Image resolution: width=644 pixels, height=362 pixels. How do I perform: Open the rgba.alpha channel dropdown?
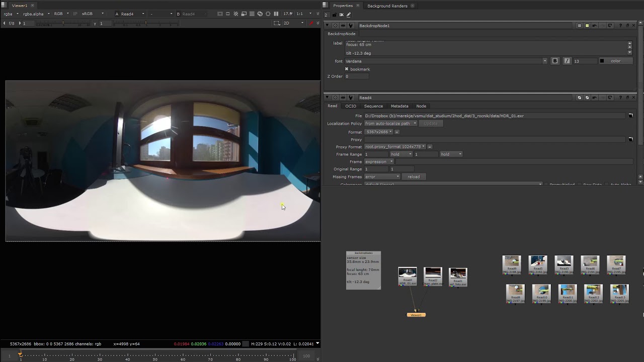click(36, 14)
